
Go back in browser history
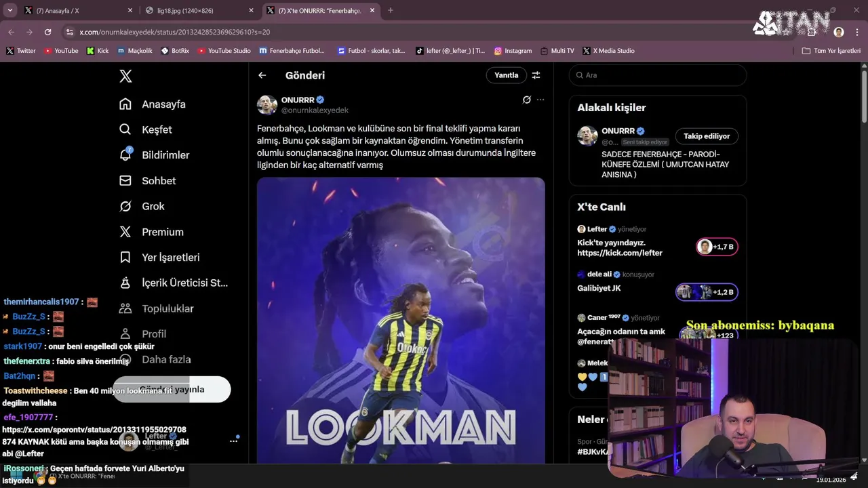[x=12, y=32]
